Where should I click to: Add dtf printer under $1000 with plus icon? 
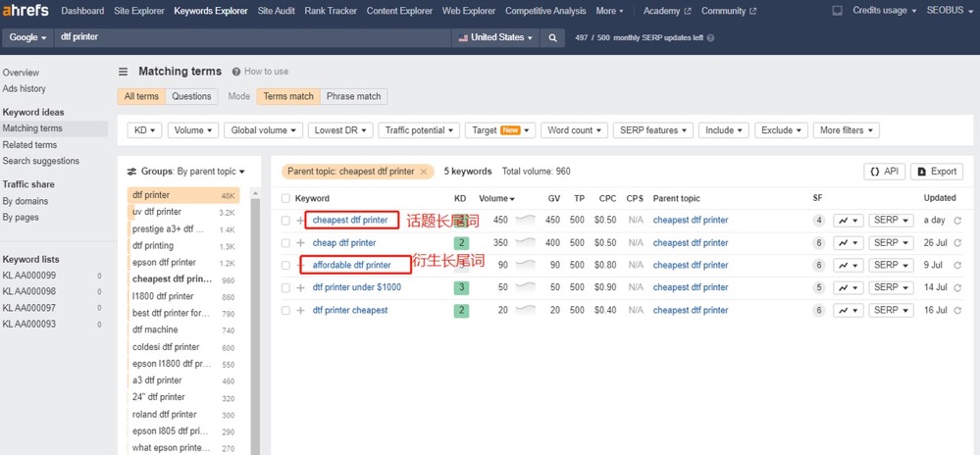pyautogui.click(x=300, y=288)
